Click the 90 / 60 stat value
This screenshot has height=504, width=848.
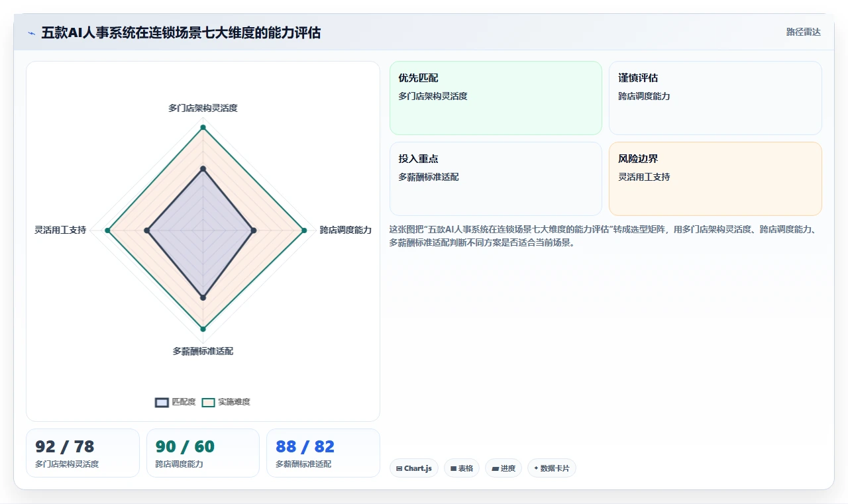[185, 446]
